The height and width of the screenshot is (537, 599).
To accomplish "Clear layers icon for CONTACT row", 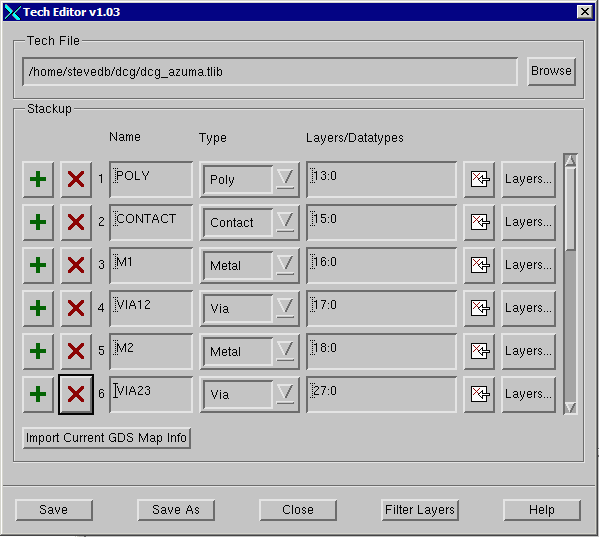I will tap(479, 222).
